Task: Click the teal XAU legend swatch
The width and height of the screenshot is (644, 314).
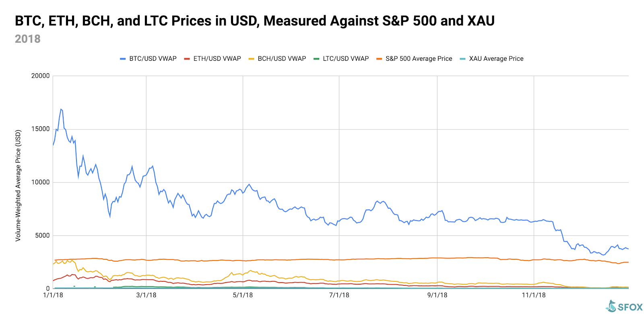Action: point(462,59)
